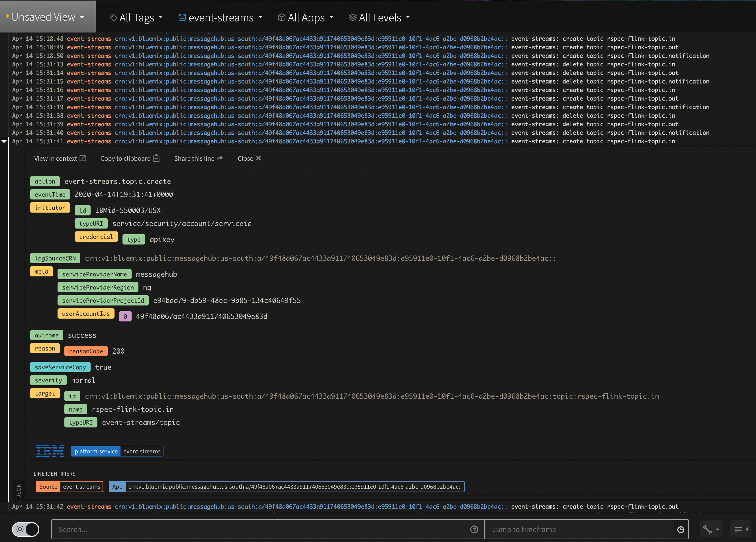This screenshot has width=756, height=542.
Task: Click the userAccountIds tag
Action: (86, 313)
